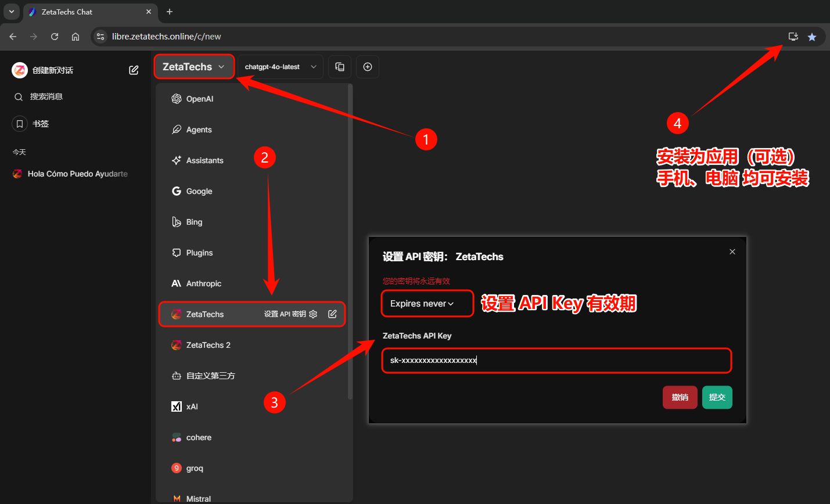Click the bookmark star icon

tap(812, 37)
